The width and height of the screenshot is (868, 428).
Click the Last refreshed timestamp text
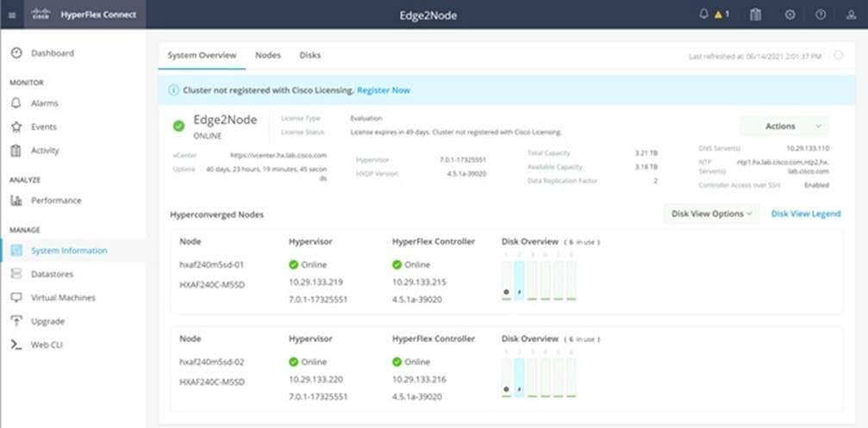(x=755, y=56)
